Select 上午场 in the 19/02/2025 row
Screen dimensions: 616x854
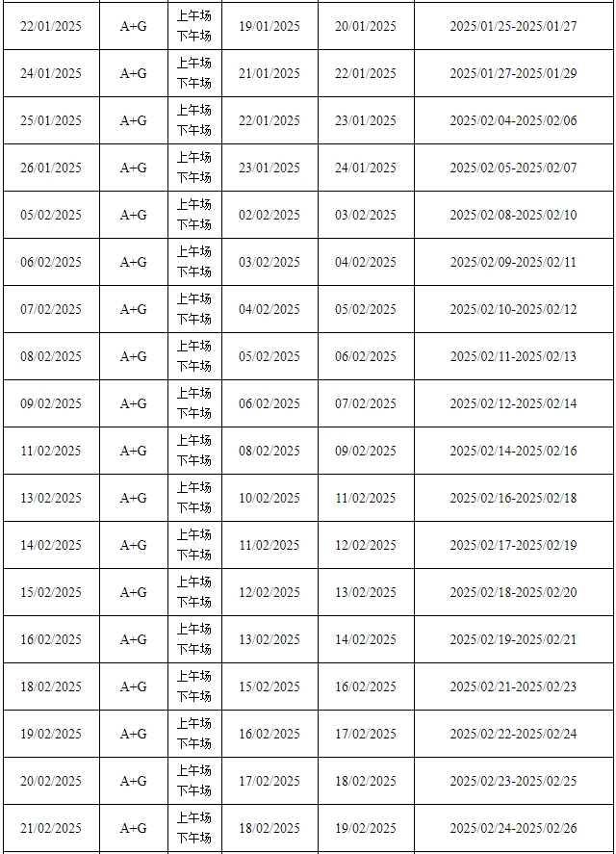coord(193,724)
